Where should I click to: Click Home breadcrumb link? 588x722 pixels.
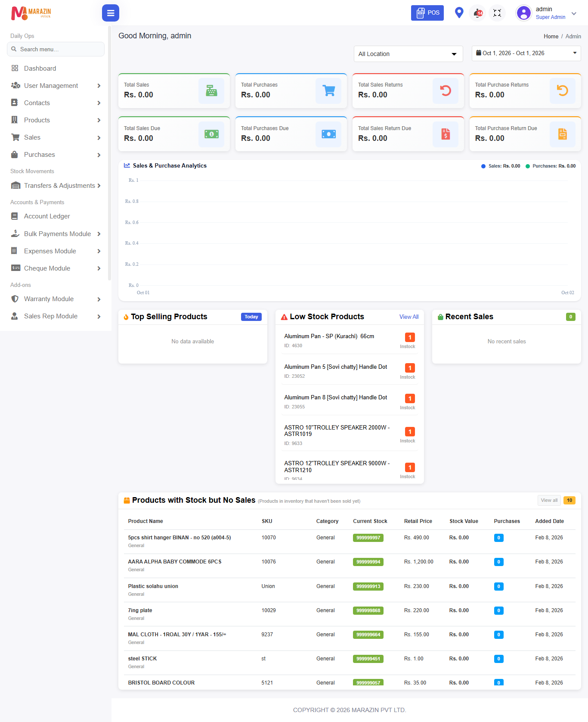coord(551,37)
